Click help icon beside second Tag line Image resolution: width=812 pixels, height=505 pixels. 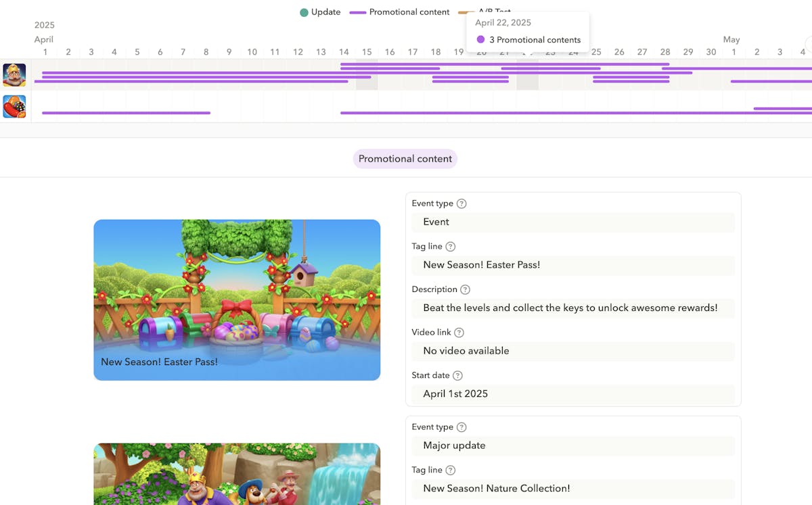tap(451, 471)
